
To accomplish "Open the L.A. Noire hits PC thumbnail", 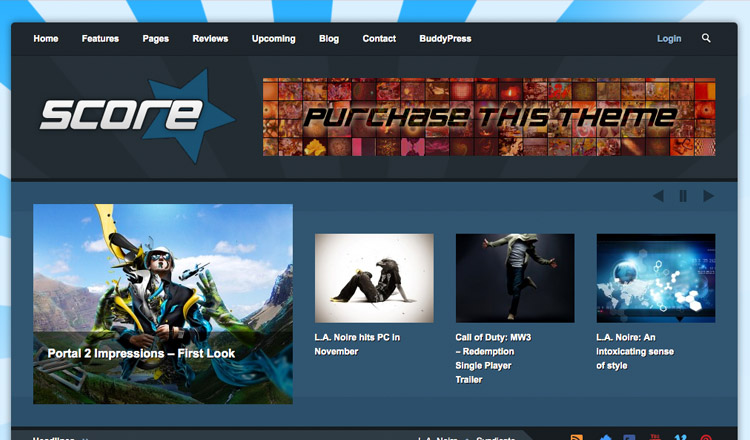I will [374, 278].
